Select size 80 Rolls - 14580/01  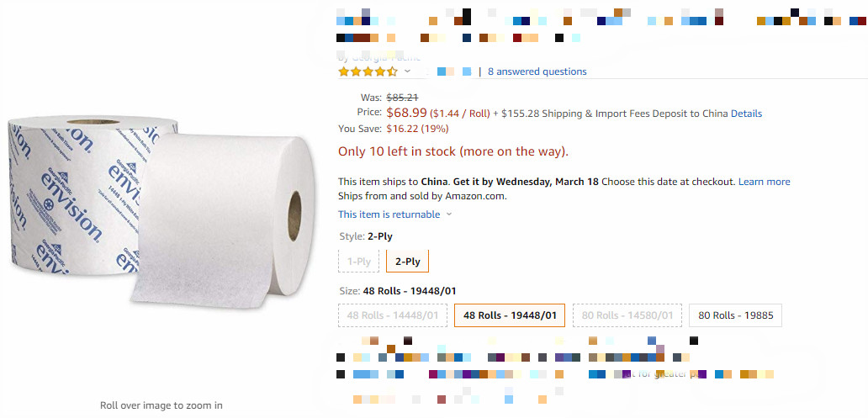[x=627, y=315]
